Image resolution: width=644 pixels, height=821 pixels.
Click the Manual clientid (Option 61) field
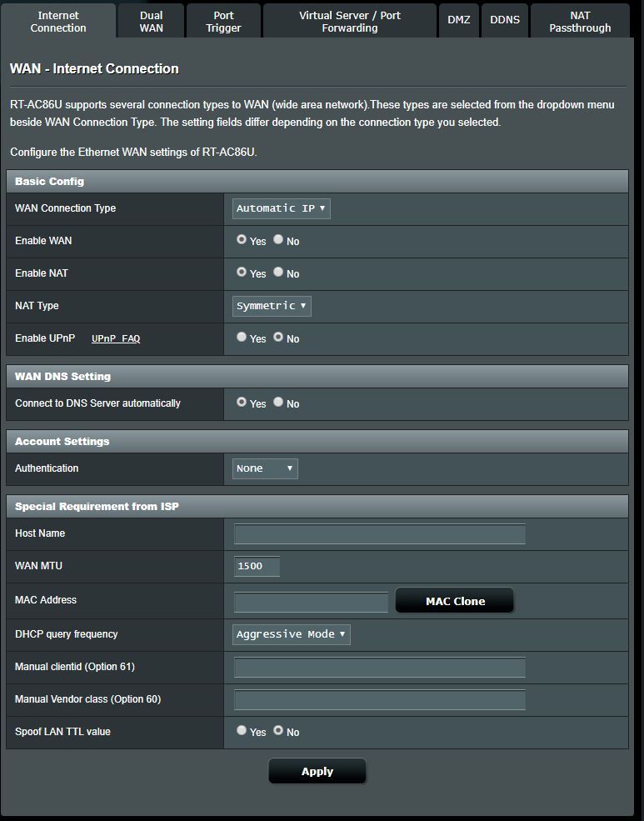(x=379, y=668)
